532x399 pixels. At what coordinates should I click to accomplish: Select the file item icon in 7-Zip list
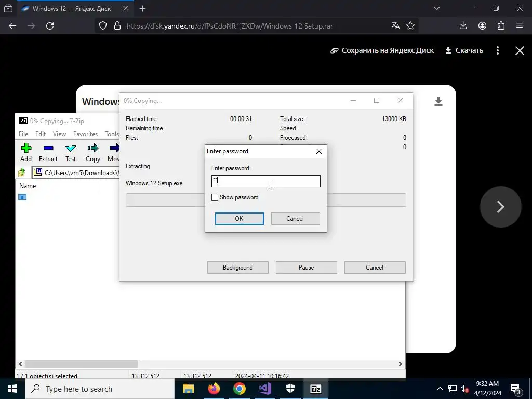point(22,197)
